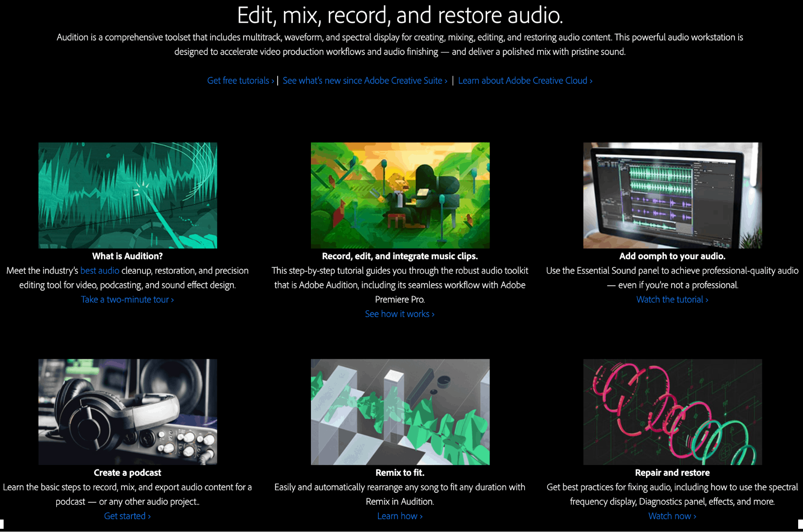Click the laptop Essential Sound thumbnail

(672, 195)
